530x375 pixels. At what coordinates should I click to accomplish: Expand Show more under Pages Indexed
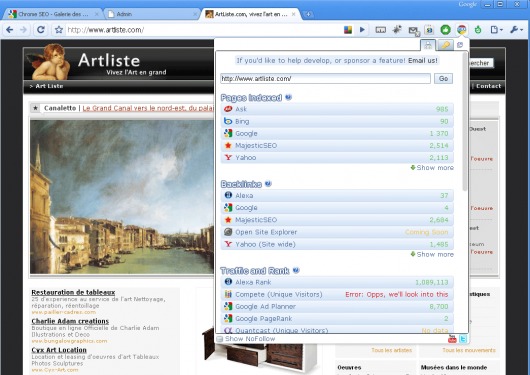click(x=432, y=168)
